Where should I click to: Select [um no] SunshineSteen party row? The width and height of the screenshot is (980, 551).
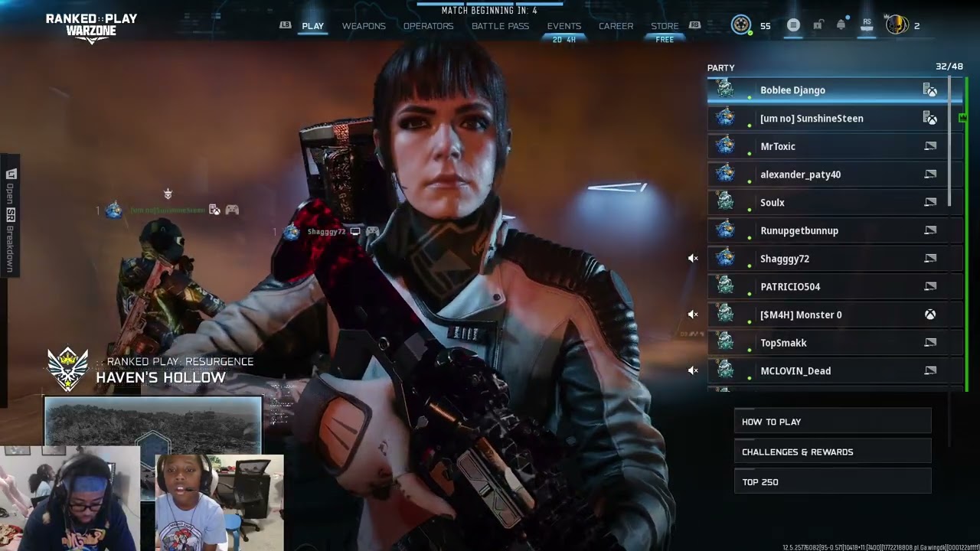834,119
